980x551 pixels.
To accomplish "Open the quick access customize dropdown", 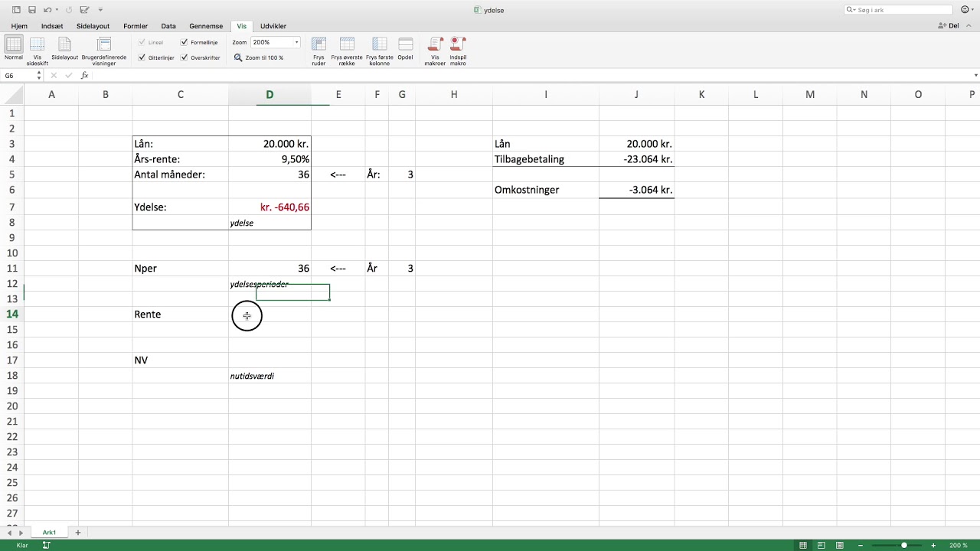I will [100, 10].
